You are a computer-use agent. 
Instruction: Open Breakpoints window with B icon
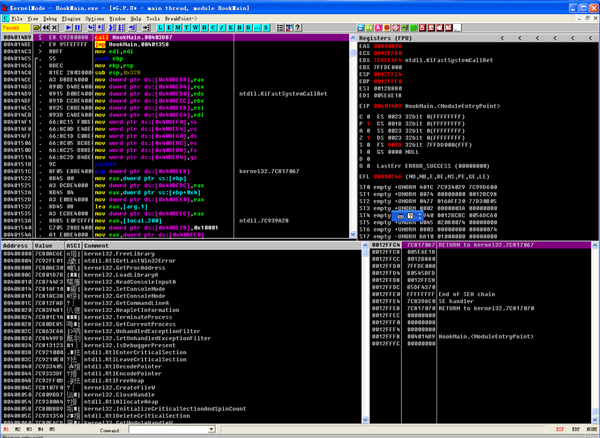coord(240,28)
